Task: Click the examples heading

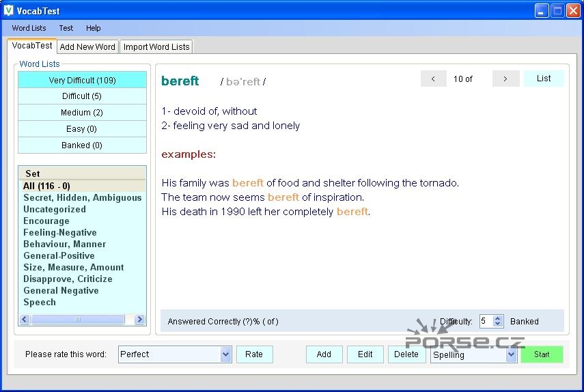Action: pyautogui.click(x=189, y=154)
